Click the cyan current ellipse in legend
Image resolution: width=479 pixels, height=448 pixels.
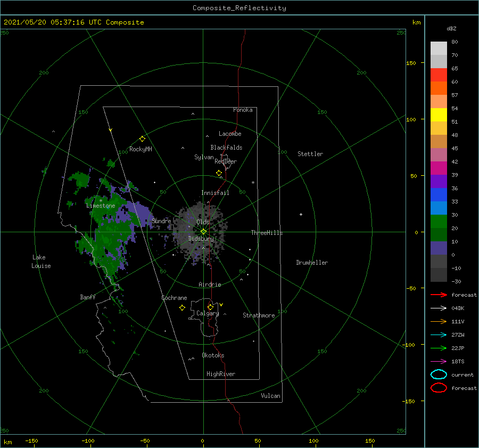(x=439, y=374)
